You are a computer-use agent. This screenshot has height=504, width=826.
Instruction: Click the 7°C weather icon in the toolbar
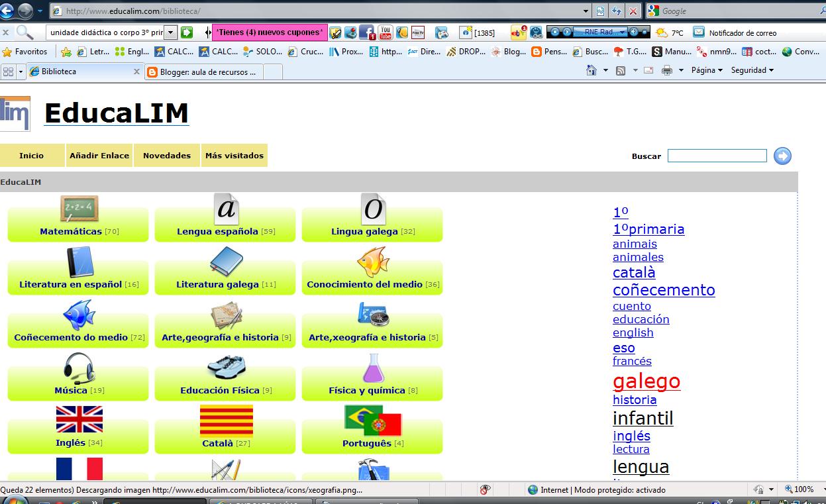pyautogui.click(x=662, y=31)
